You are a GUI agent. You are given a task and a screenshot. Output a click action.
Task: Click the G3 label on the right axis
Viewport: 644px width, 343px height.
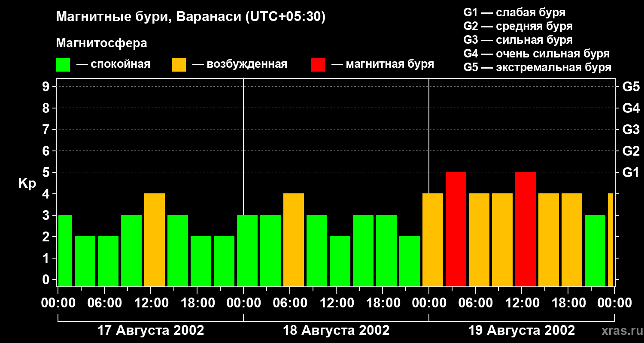tap(631, 130)
